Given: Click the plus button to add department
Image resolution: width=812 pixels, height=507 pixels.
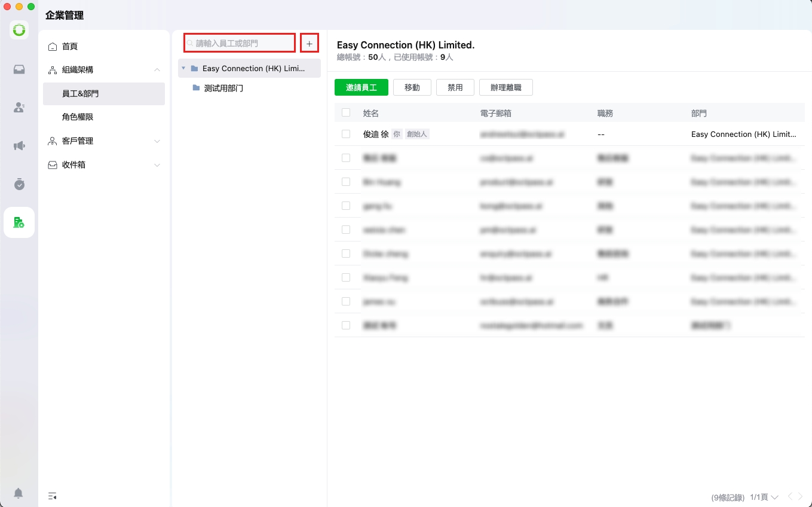Looking at the screenshot, I should (x=309, y=44).
